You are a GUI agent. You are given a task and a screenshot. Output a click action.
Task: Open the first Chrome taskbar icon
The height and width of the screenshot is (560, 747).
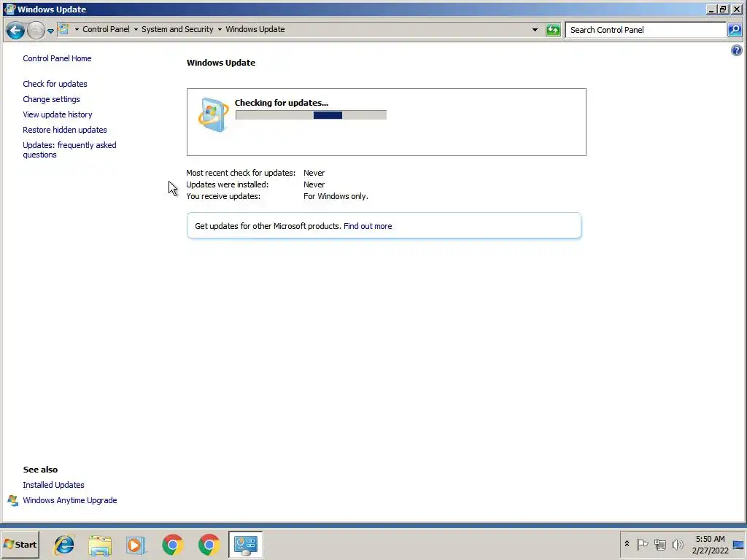coord(172,545)
